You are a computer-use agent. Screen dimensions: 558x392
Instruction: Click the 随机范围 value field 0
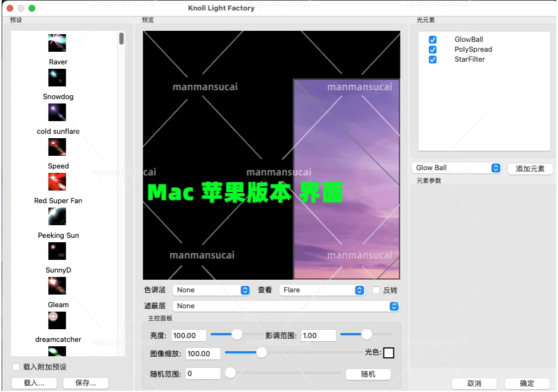point(203,374)
